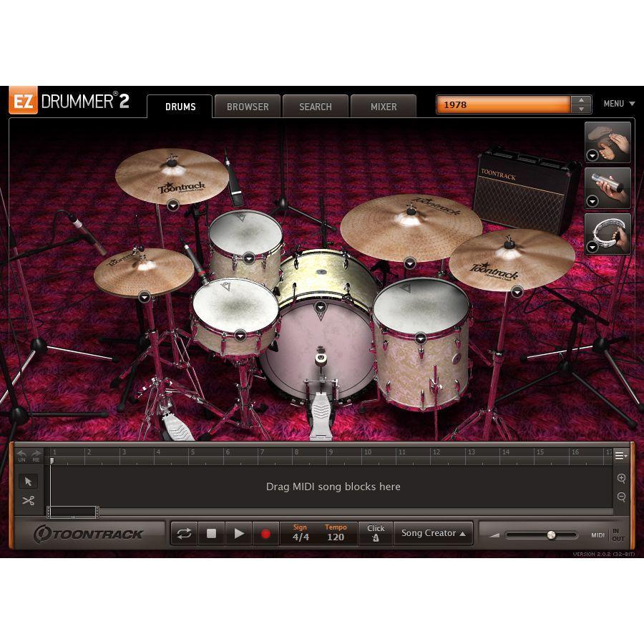
Task: Open the kick drum instrument menu
Action: (320, 306)
